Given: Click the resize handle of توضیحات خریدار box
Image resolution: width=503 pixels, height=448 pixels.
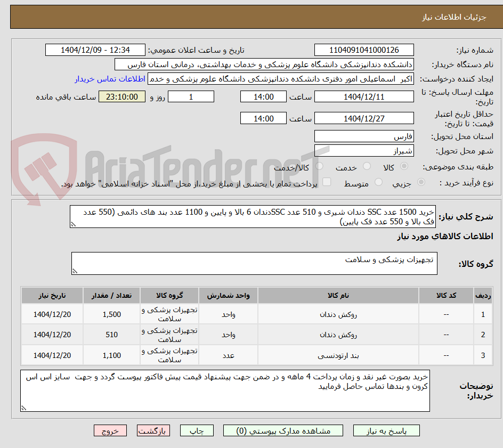Looking at the screenshot, I should click(x=24, y=408).
